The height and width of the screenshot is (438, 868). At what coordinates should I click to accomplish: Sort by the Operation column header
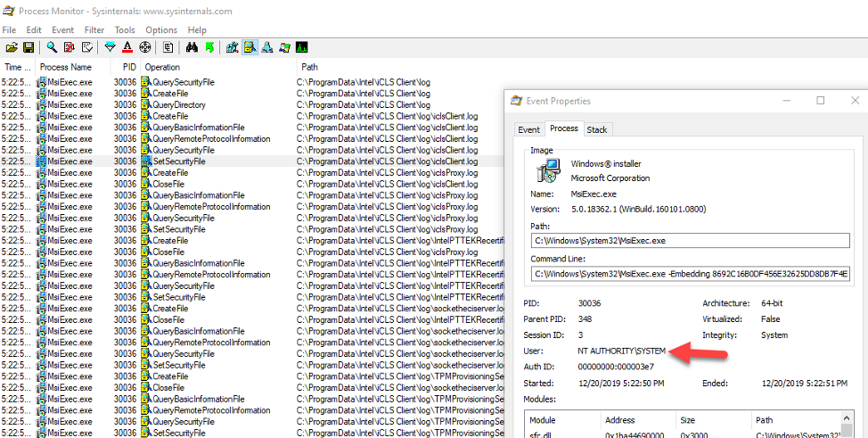point(218,67)
